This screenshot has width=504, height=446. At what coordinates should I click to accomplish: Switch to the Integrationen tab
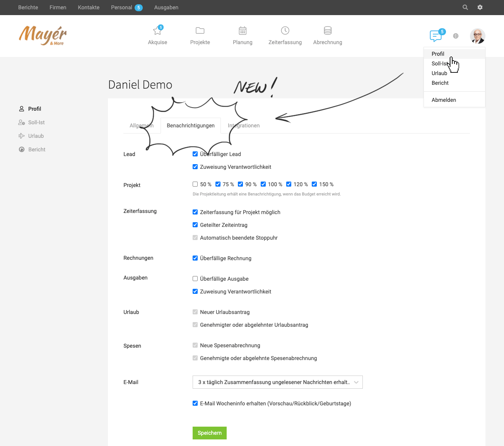[x=244, y=125]
